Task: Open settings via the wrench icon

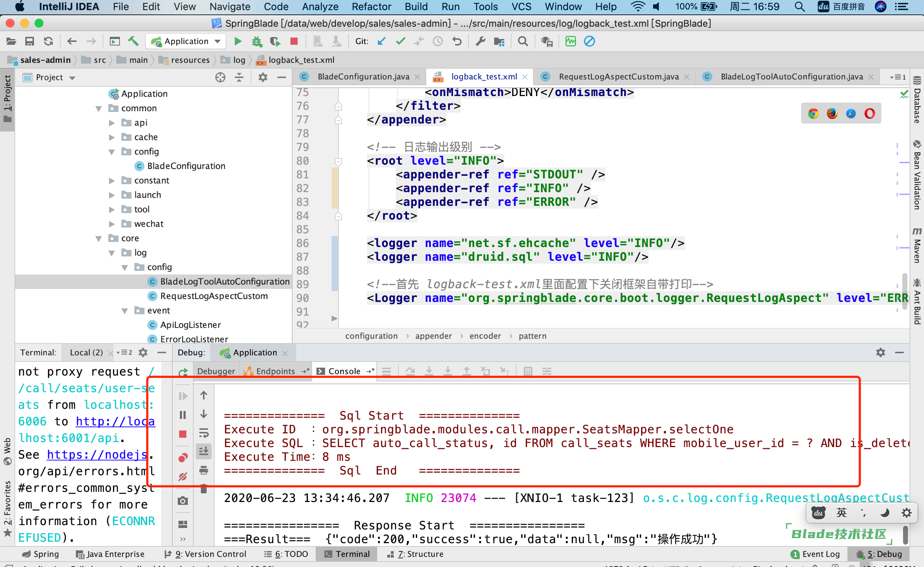Action: point(480,41)
